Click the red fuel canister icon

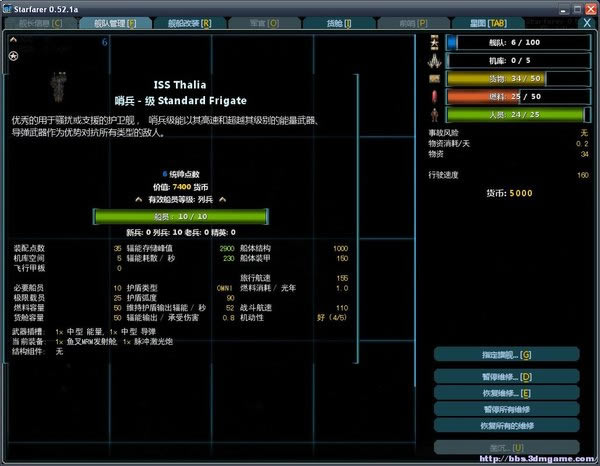click(435, 96)
